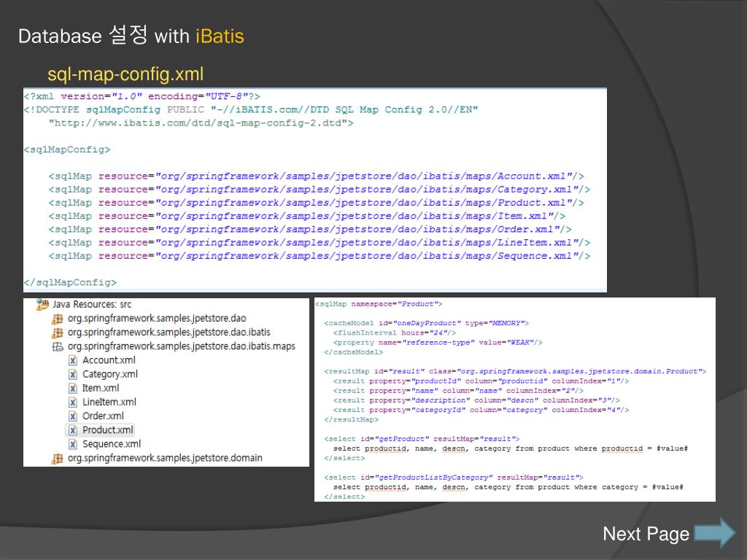Click the sql-map-config-2.dtd URL line
Viewport: 747px width, 560px height.
(201, 122)
